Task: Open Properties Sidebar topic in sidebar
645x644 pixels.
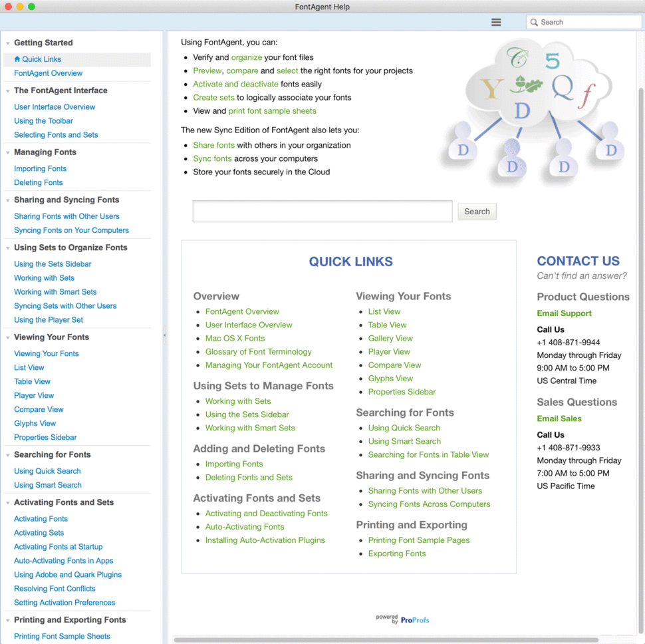Action: tap(45, 437)
